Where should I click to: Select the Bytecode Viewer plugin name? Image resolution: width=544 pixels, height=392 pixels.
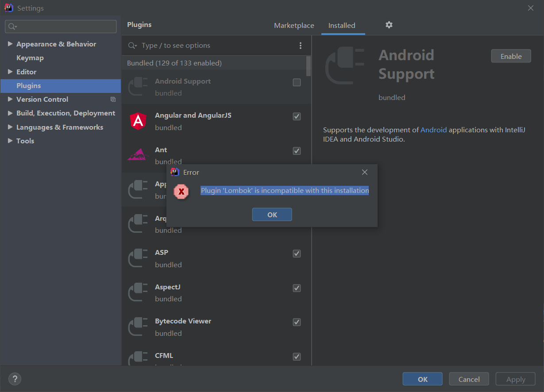click(183, 321)
